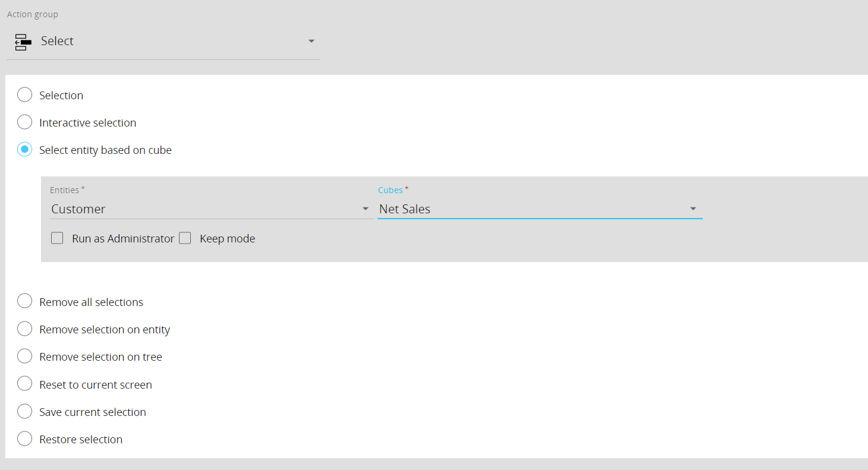Expand the Cubes dropdown arrow
The height and width of the screenshot is (470, 868).
[693, 209]
